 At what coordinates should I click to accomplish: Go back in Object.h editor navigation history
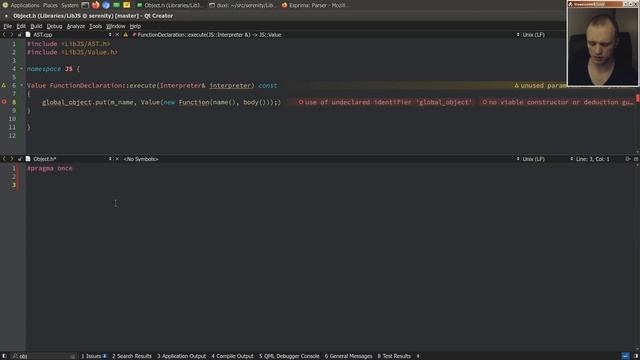[x=4, y=159]
